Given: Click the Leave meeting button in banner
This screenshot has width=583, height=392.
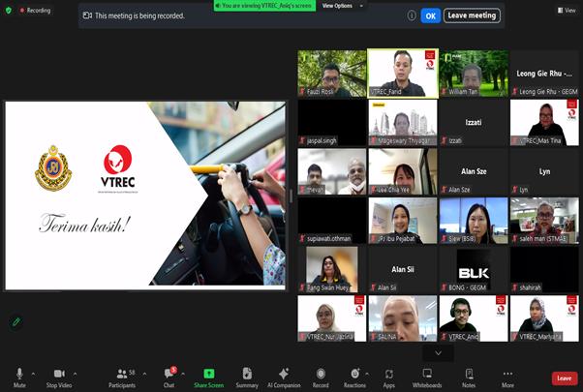Looking at the screenshot, I should 472,15.
